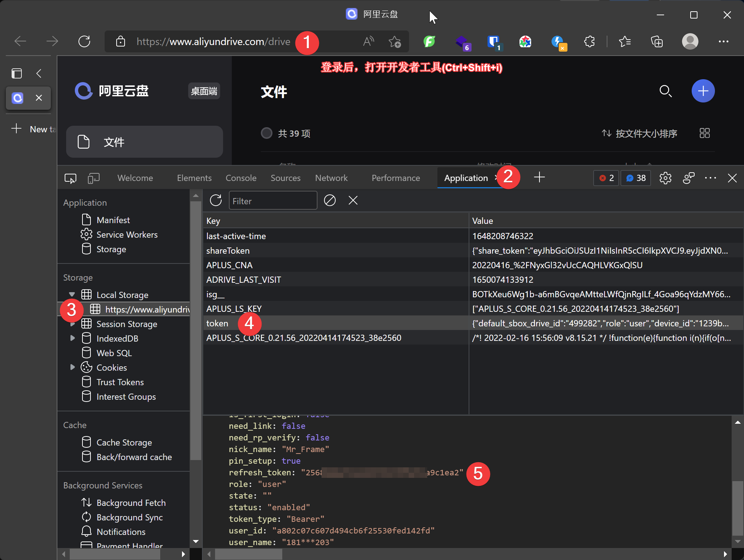Select all 39 items radio circle
The width and height of the screenshot is (744, 560).
[267, 133]
